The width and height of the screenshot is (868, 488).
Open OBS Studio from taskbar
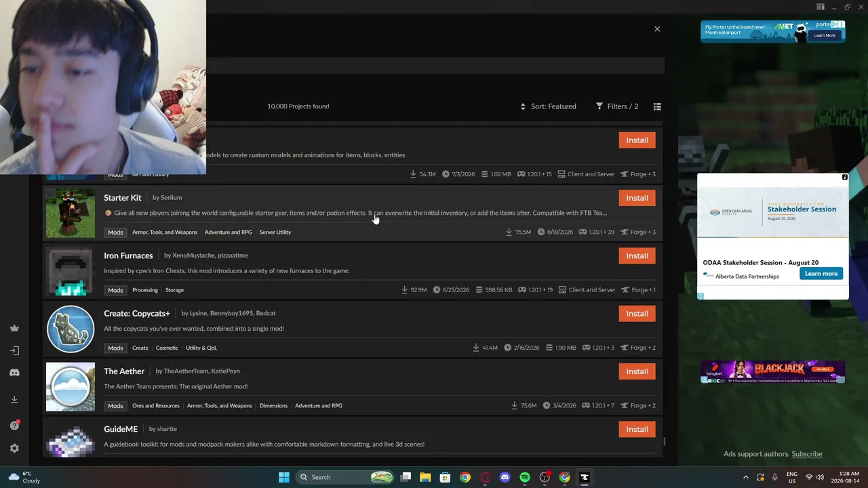coord(545,477)
